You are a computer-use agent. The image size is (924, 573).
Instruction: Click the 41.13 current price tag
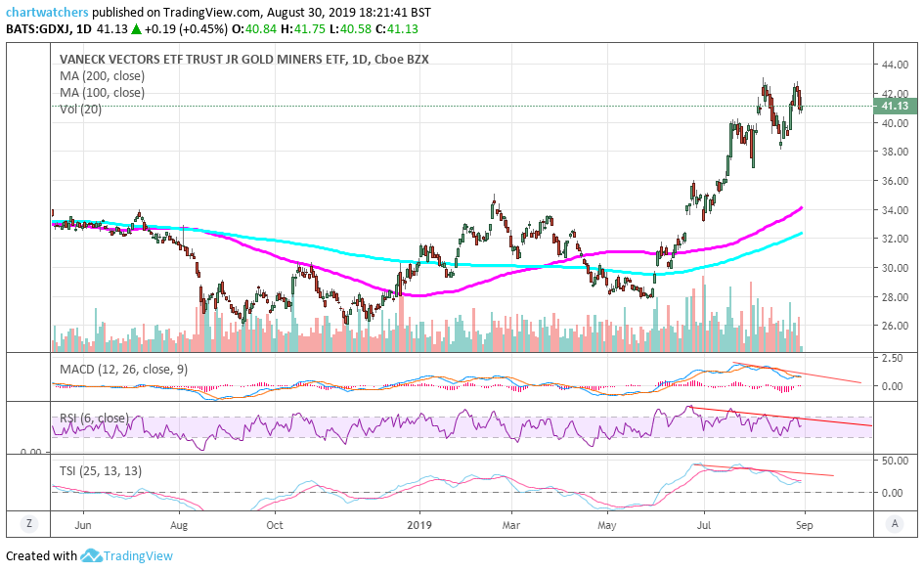pos(895,107)
